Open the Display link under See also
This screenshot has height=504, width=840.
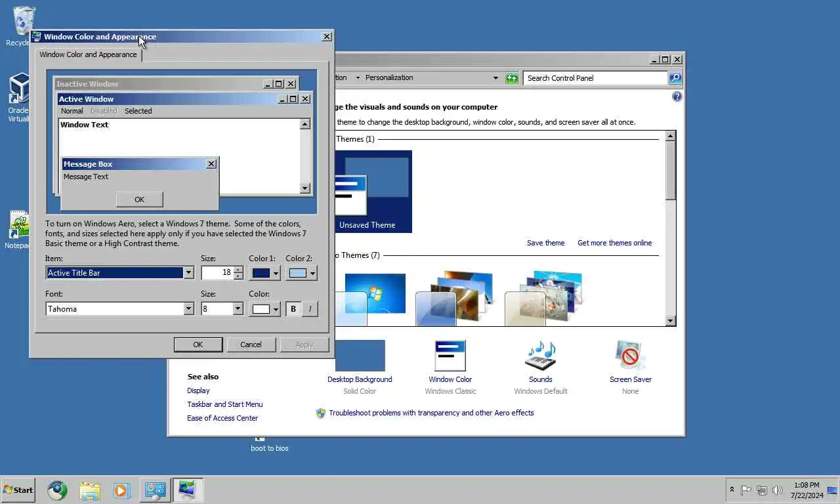point(198,390)
